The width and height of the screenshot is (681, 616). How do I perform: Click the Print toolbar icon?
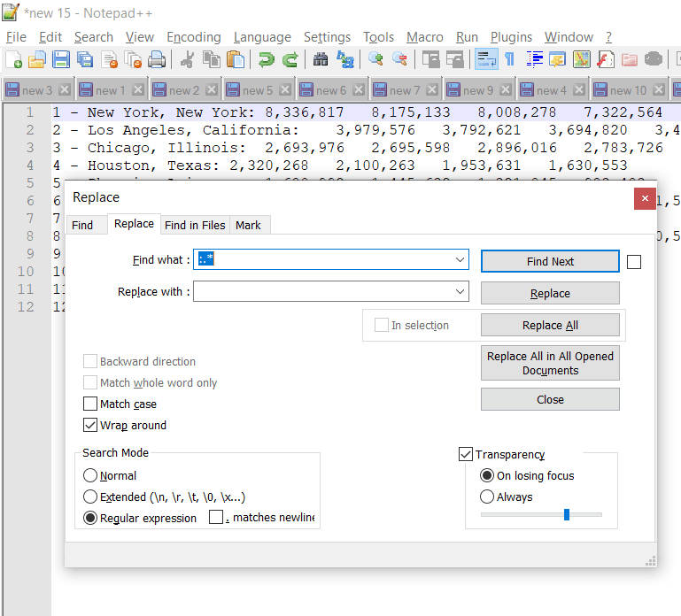tap(157, 59)
